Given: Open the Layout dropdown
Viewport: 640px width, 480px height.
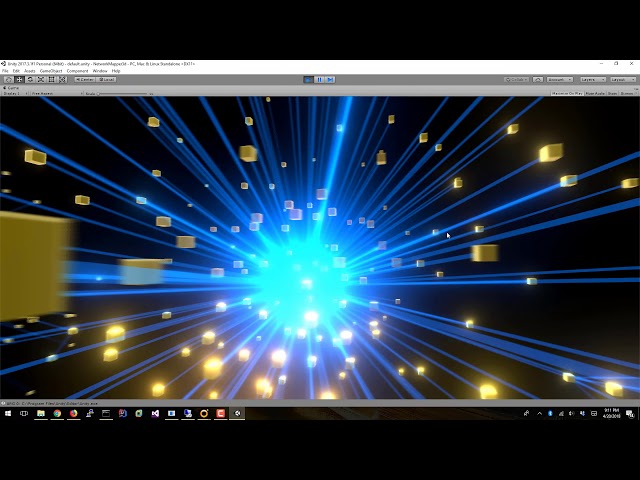Looking at the screenshot, I should 623,80.
